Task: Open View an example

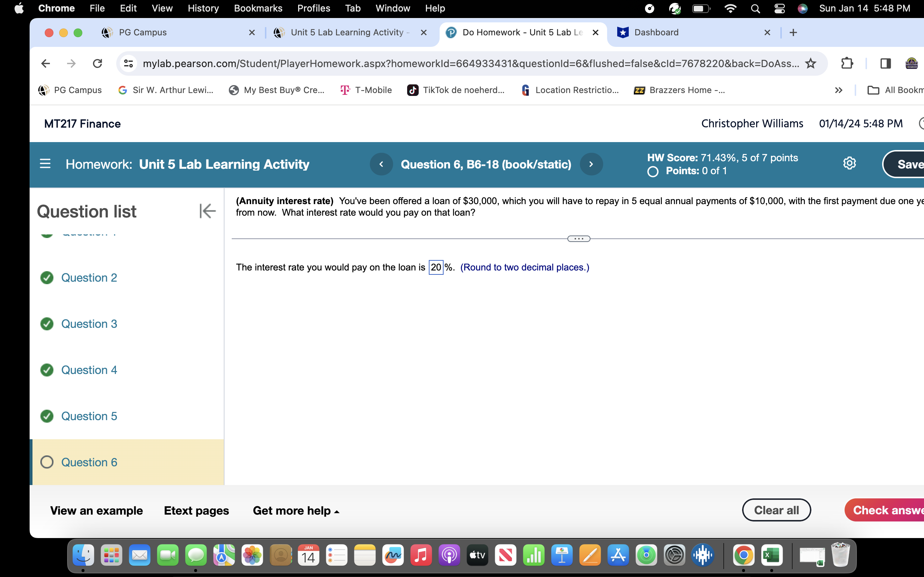Action: 96,511
